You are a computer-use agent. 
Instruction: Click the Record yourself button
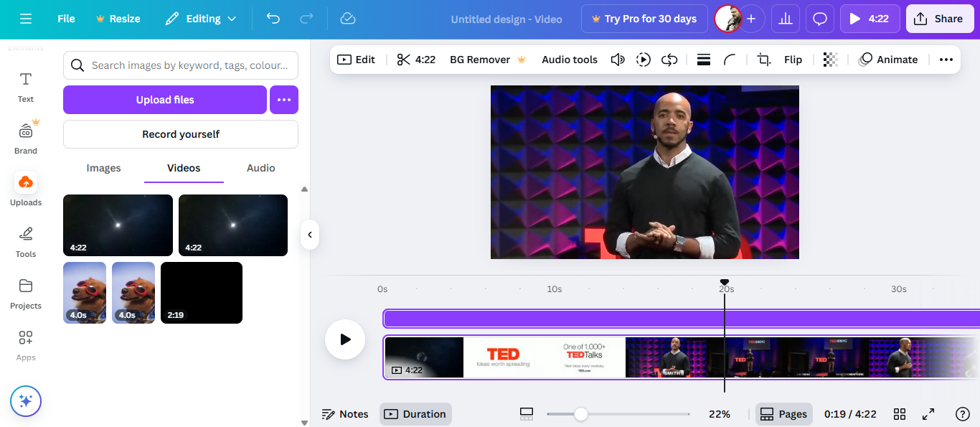click(181, 134)
